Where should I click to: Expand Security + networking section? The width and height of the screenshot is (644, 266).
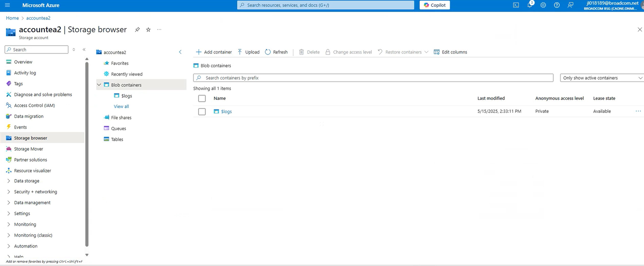point(9,192)
